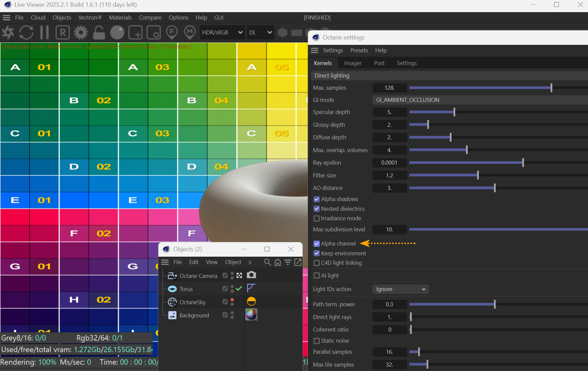Click the hexagon icon in Live Viewer toolbar
Viewport: 588px width, 371px height.
click(x=283, y=32)
